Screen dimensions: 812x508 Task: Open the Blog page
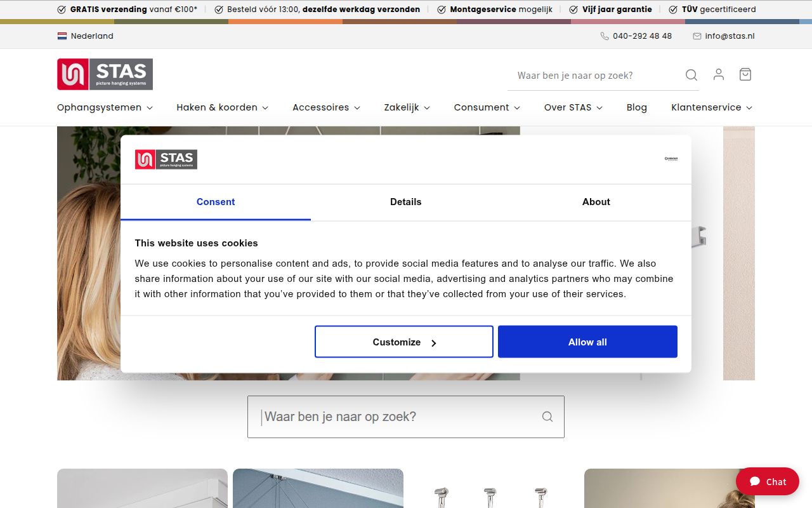click(x=637, y=107)
